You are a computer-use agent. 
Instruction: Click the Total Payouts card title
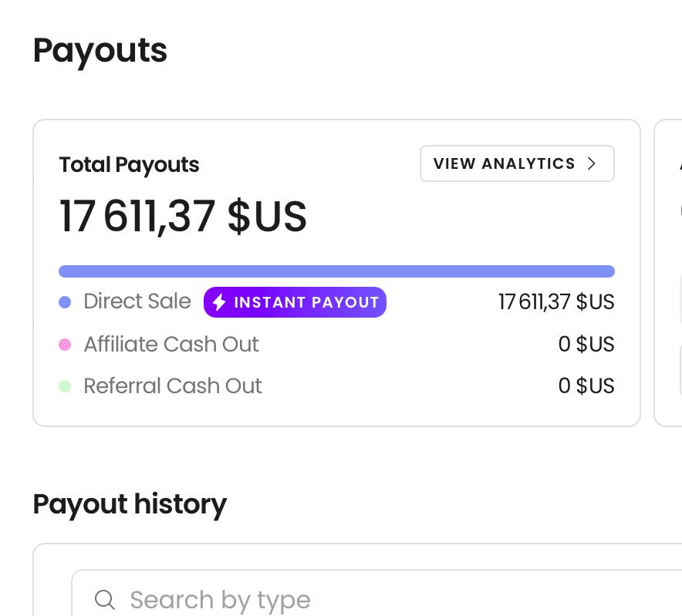(129, 165)
